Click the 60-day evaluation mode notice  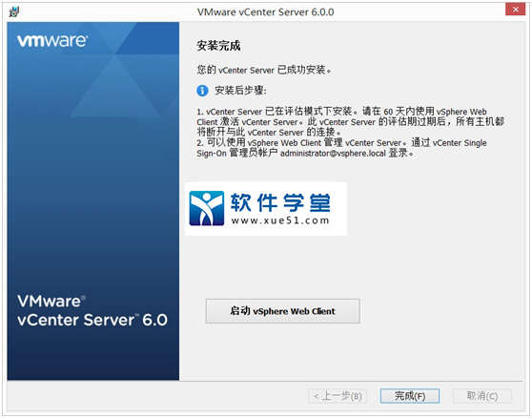coord(351,121)
